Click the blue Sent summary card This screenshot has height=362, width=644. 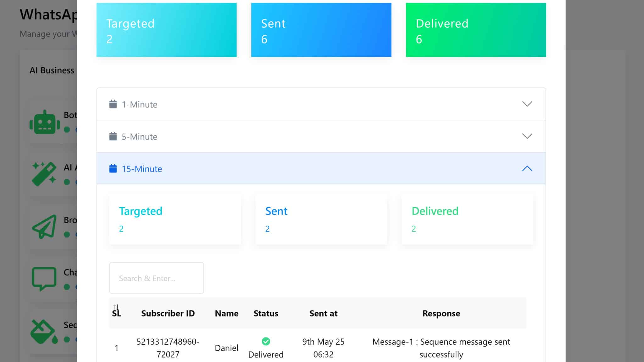point(321,30)
